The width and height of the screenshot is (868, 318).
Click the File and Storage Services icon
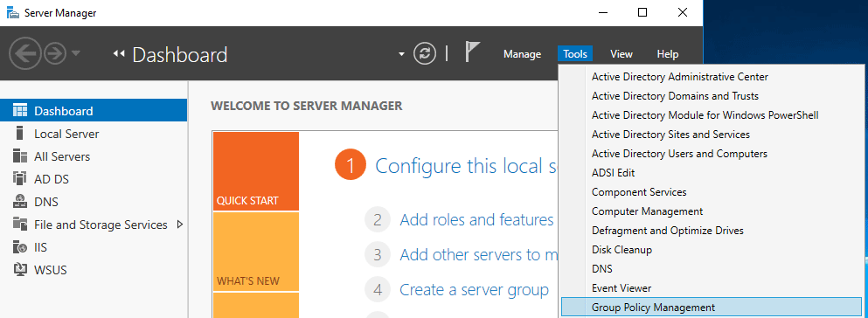(20, 224)
